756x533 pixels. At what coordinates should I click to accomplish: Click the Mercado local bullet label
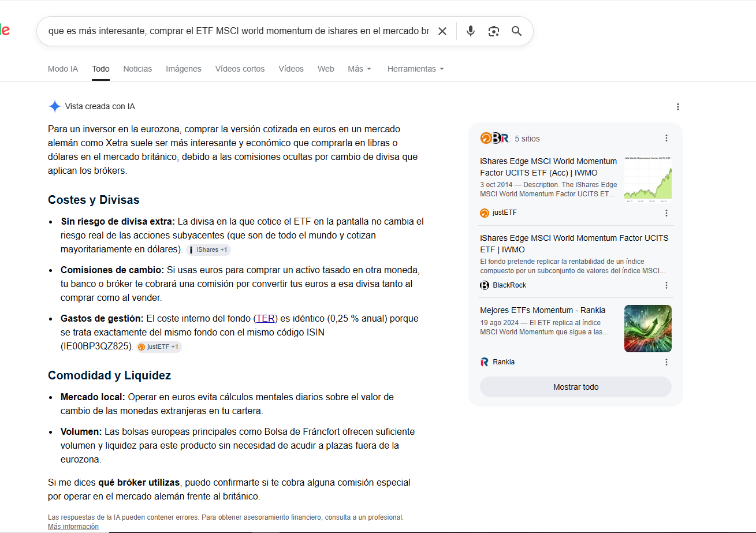(x=93, y=397)
